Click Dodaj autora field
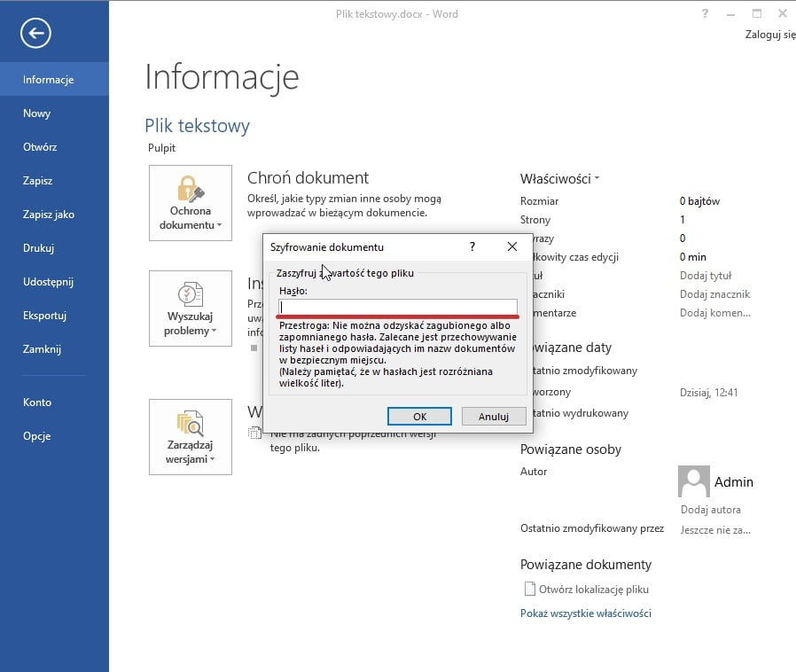Viewport: 796px width, 672px height. coord(710,510)
